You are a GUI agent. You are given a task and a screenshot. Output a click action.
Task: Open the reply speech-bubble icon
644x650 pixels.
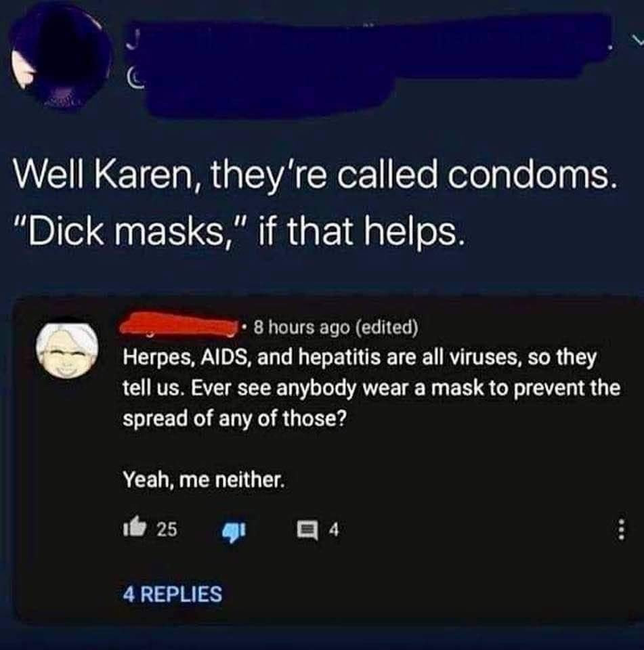point(308,530)
